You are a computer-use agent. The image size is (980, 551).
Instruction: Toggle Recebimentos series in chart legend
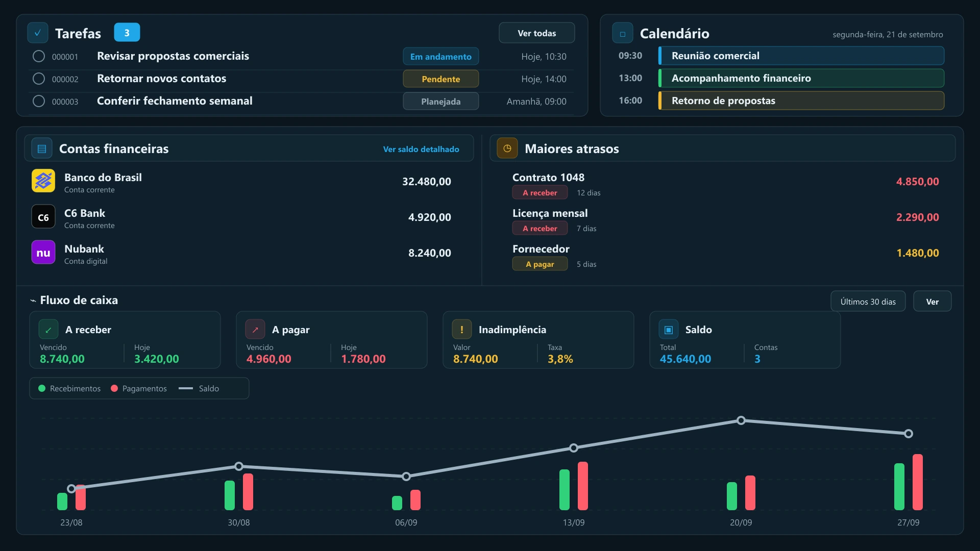click(x=69, y=388)
